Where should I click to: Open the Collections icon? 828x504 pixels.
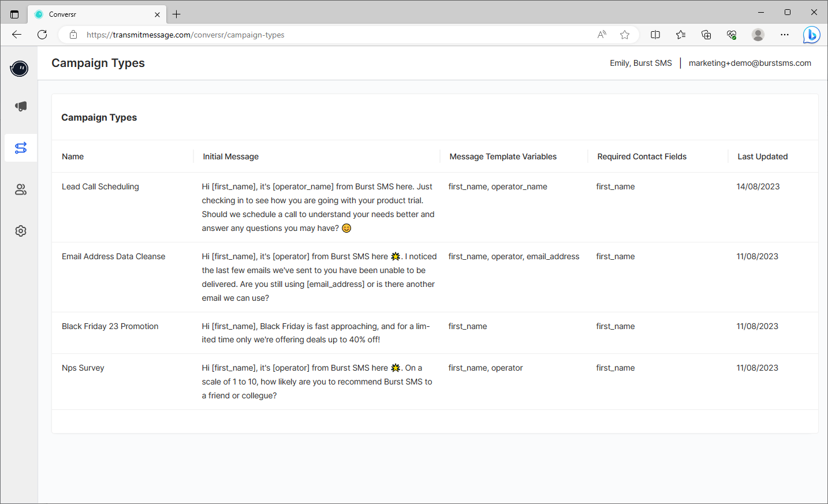coord(706,35)
